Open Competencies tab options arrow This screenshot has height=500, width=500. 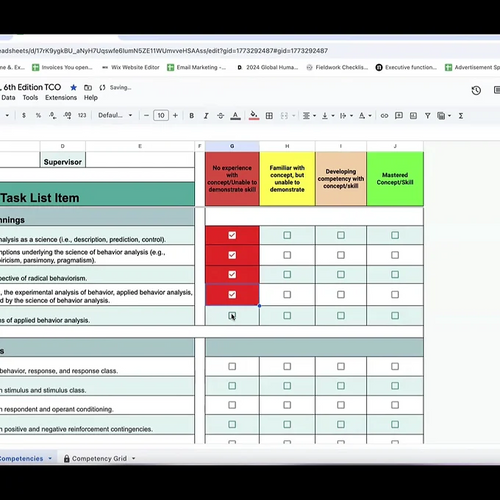(50, 458)
